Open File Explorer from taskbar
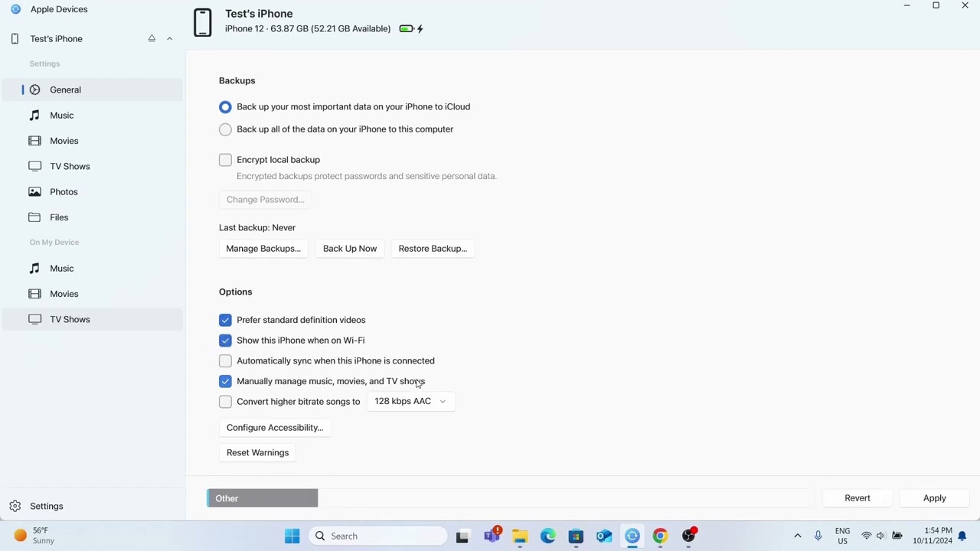This screenshot has width=980, height=551. (x=520, y=536)
